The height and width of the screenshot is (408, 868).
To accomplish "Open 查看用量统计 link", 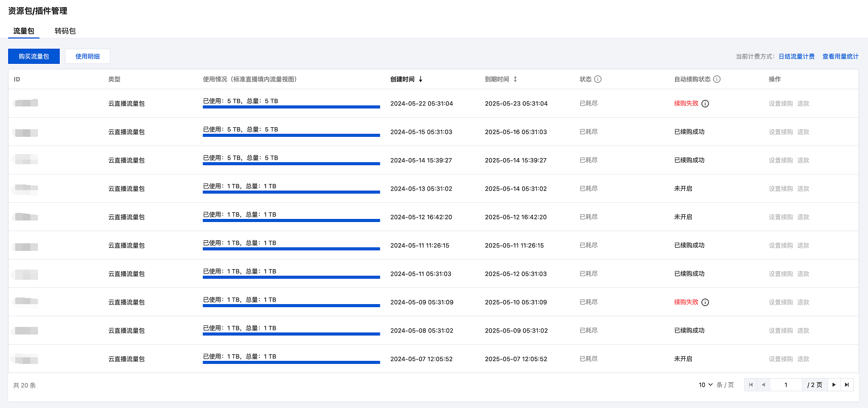I will 840,56.
